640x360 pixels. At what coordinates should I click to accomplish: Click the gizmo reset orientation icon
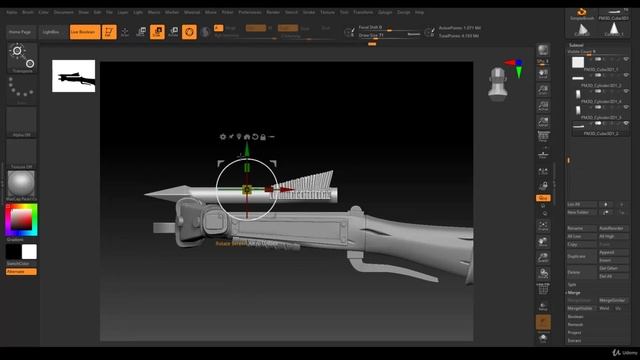[255, 137]
